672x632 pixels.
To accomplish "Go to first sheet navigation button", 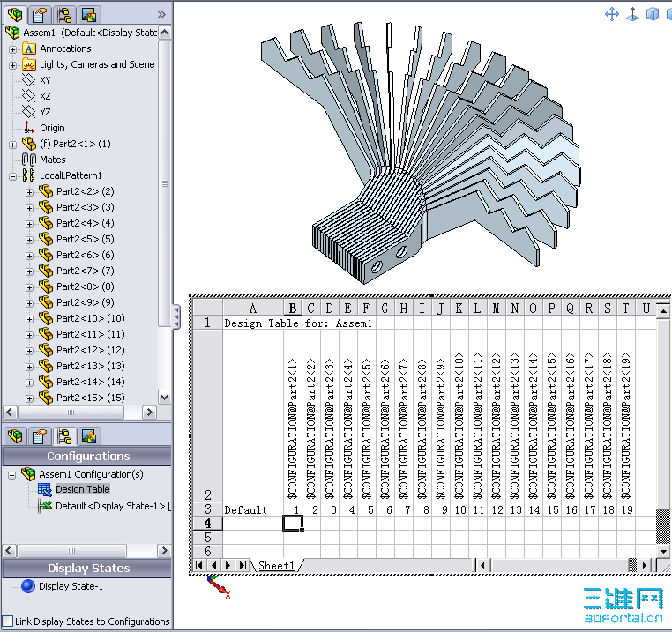I will click(x=198, y=565).
